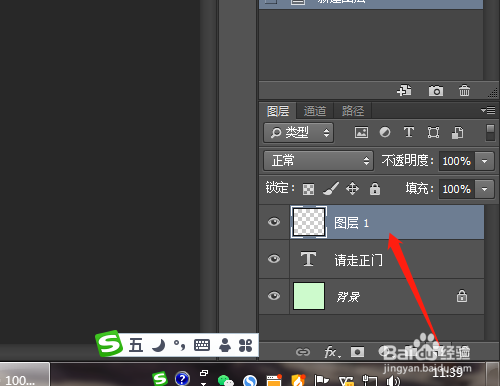Toggle punctuation mode on IME bar
This screenshot has height=386, width=500.
pos(180,345)
